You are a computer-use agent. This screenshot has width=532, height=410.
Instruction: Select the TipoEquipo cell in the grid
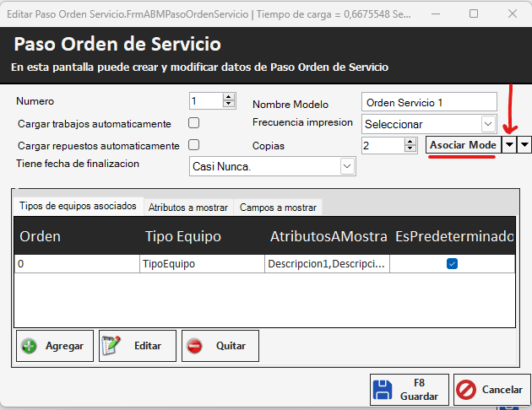pos(201,264)
